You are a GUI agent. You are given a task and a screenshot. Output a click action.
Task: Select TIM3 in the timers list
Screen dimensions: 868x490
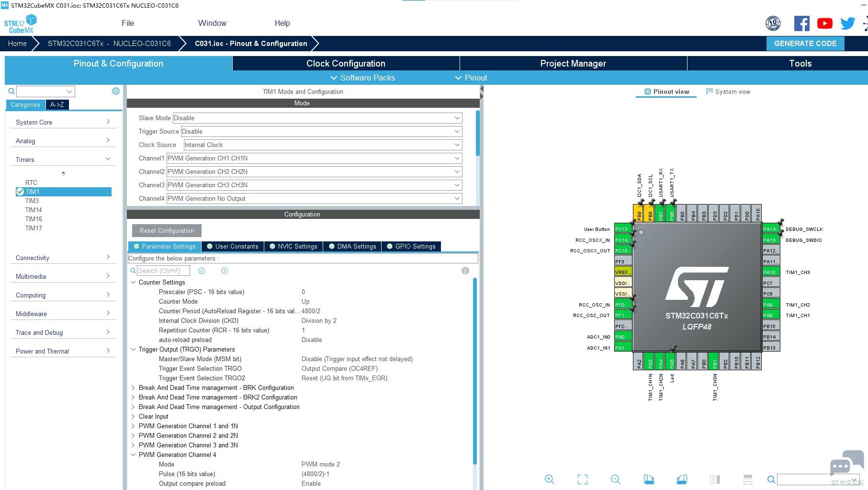(32, 201)
